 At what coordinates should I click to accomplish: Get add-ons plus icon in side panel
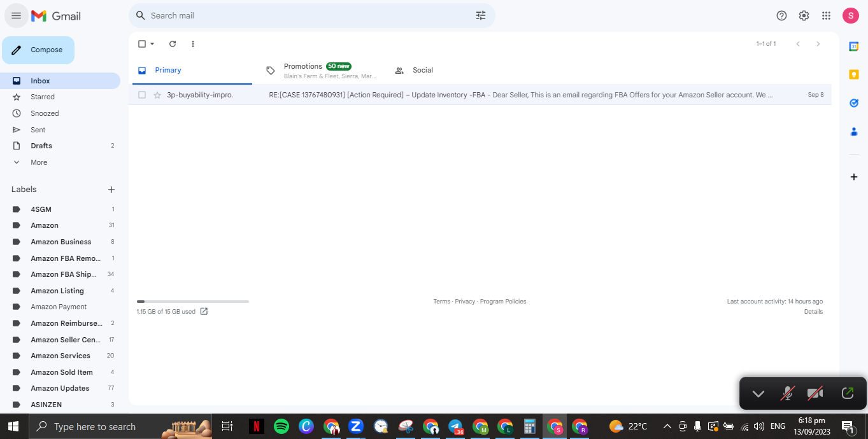tap(854, 177)
